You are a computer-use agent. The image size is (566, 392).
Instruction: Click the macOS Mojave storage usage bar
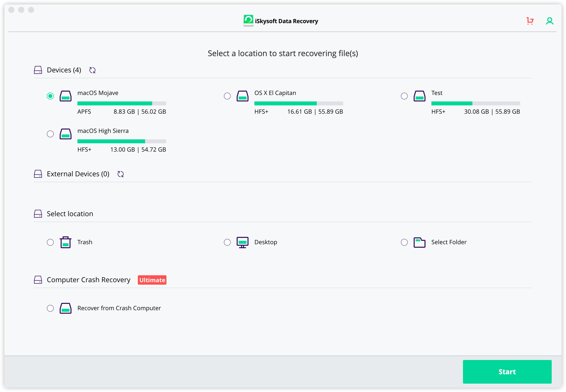pyautogui.click(x=122, y=103)
